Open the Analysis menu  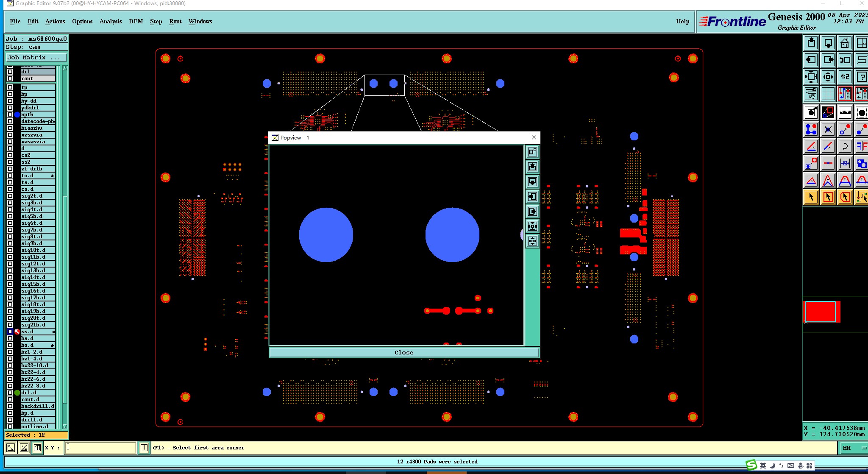tap(110, 21)
